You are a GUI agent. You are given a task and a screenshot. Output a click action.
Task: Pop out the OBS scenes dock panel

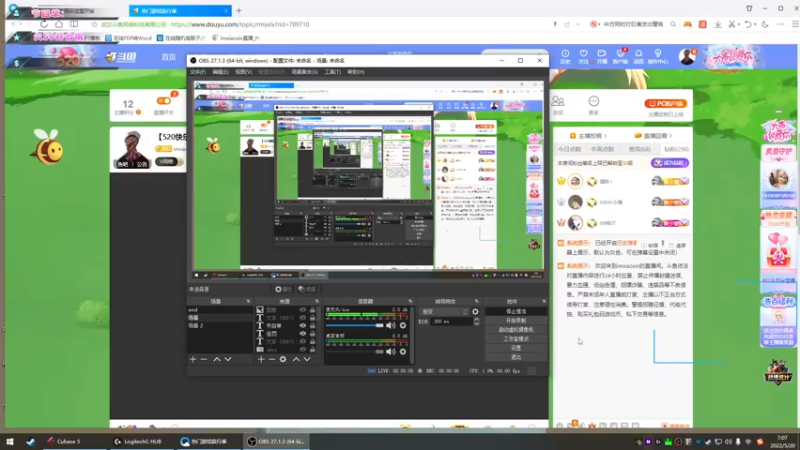coord(248,302)
